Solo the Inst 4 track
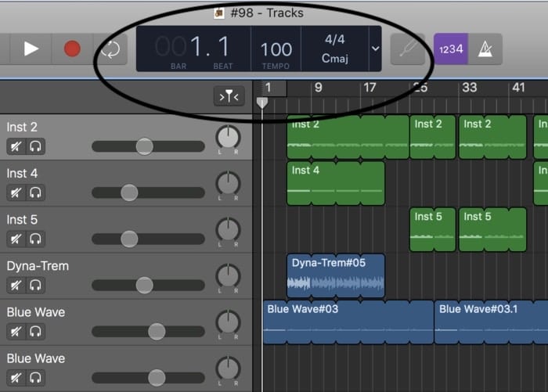This screenshot has width=548, height=392. point(35,192)
